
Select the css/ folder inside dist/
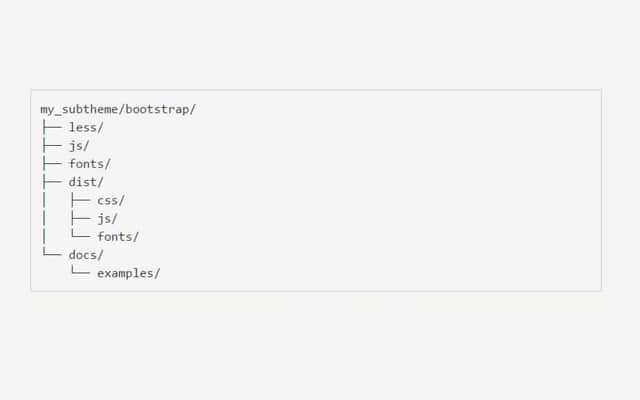pos(111,200)
